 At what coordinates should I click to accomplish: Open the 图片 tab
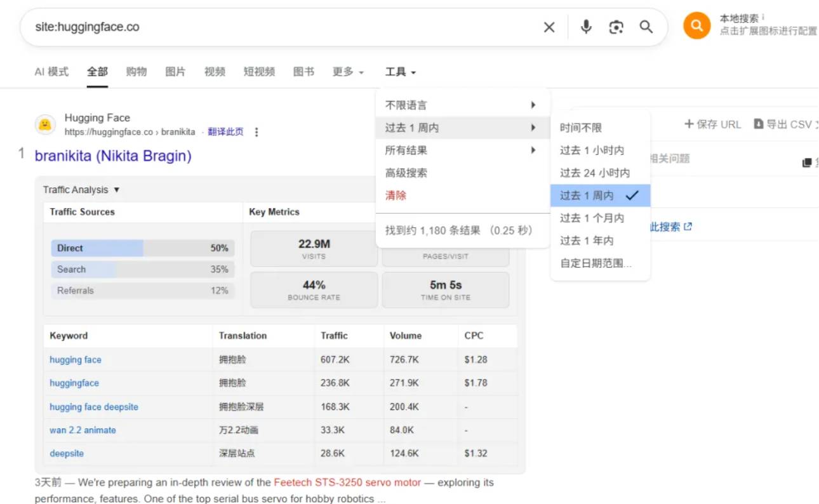(x=176, y=72)
